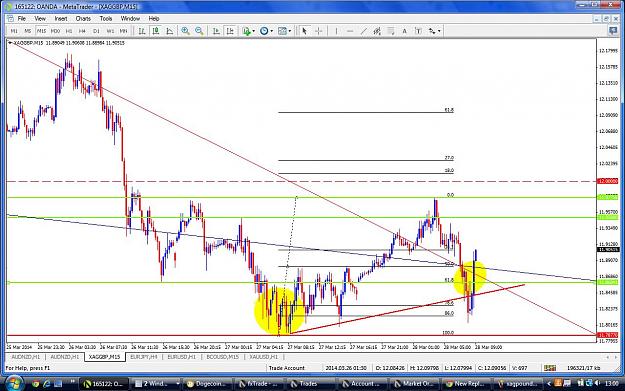Switch chart to candlesticks view icon
This screenshot has height=391, width=625.
[x=156, y=31]
